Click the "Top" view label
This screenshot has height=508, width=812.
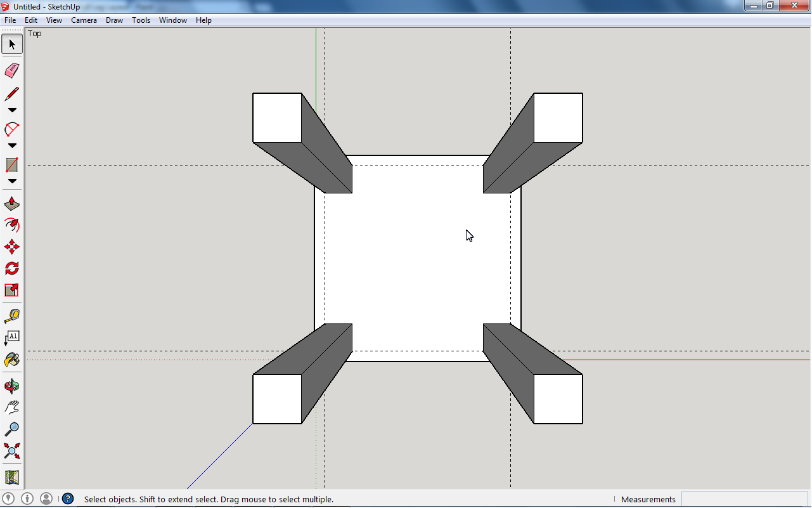35,34
